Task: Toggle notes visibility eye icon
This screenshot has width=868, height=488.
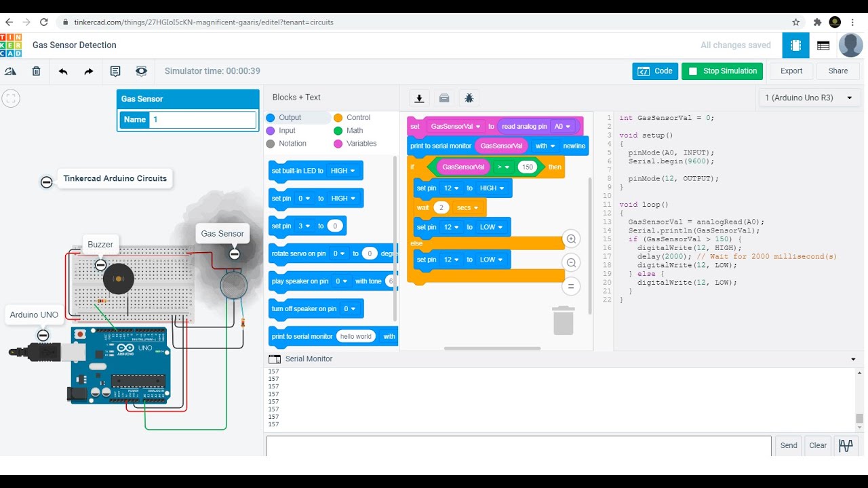Action: tap(141, 71)
